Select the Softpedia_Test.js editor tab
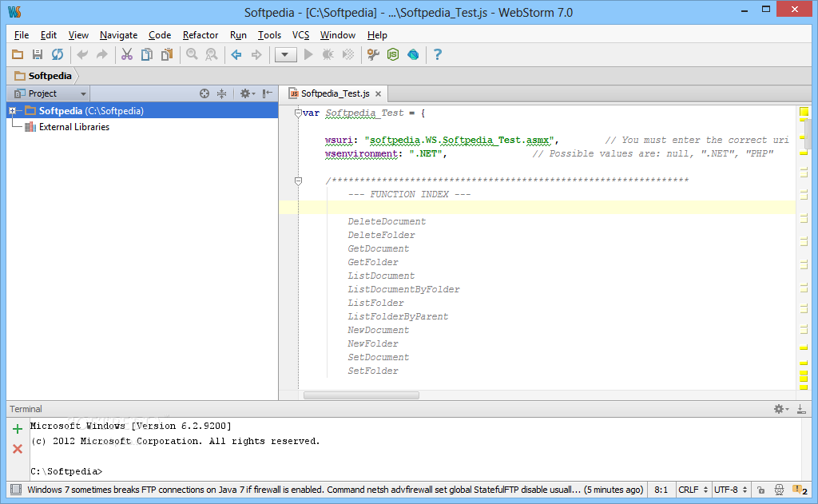818x504 pixels. point(335,93)
